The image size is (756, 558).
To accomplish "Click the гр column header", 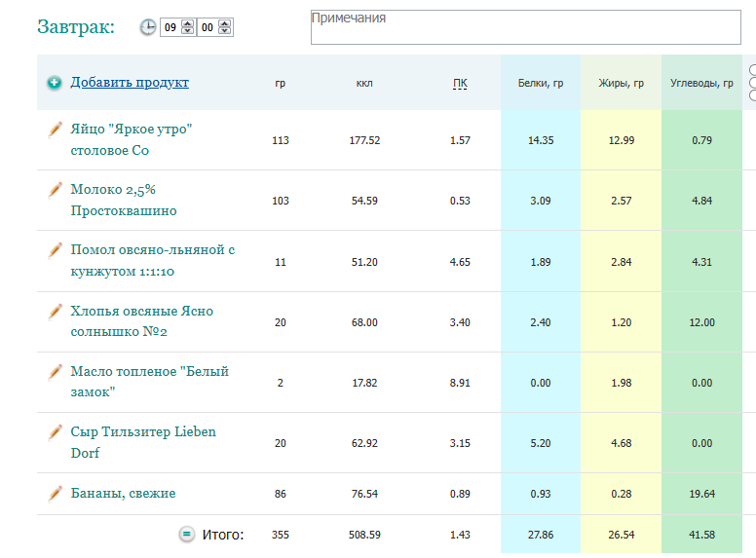I will point(281,84).
